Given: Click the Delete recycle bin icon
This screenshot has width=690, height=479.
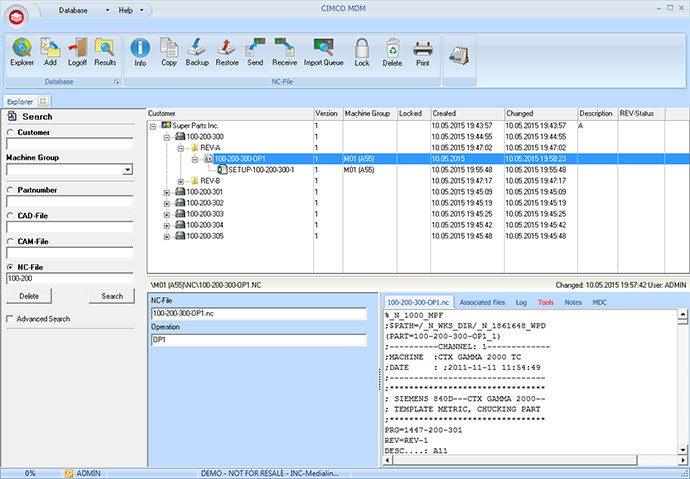Looking at the screenshot, I should coord(392,52).
